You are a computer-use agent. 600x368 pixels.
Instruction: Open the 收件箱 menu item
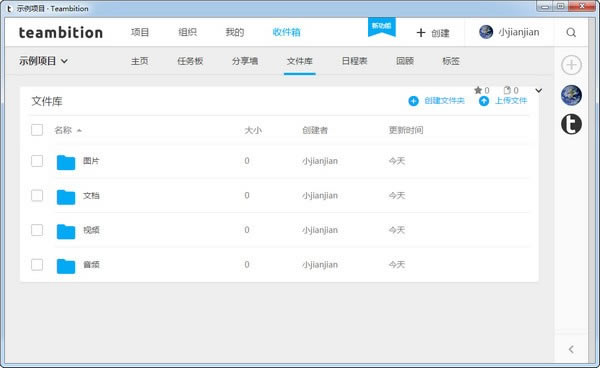[286, 32]
